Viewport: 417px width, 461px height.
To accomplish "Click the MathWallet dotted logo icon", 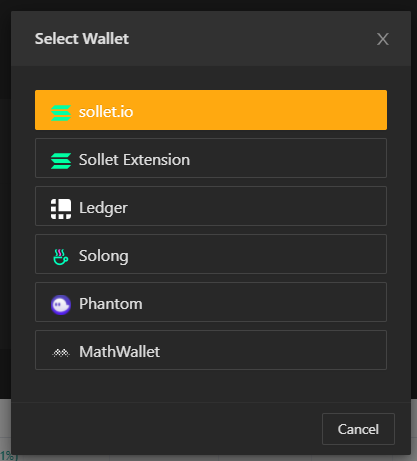I will point(61,353).
